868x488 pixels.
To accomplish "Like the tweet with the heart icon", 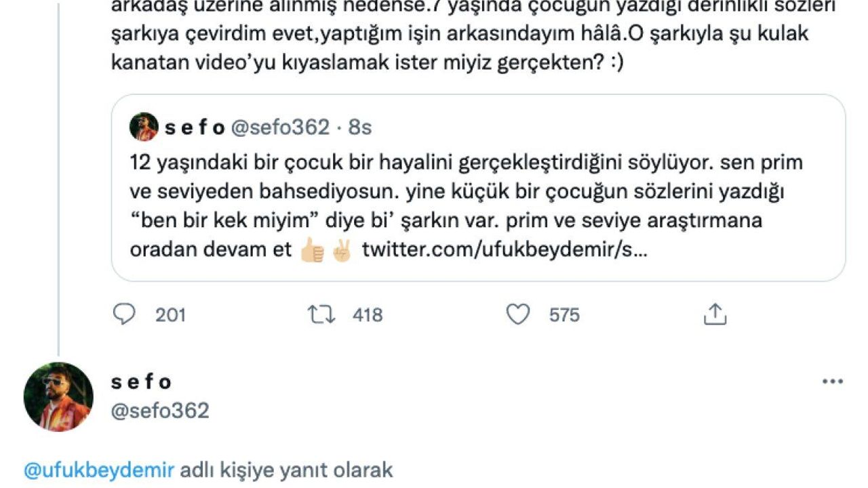I will click(518, 314).
